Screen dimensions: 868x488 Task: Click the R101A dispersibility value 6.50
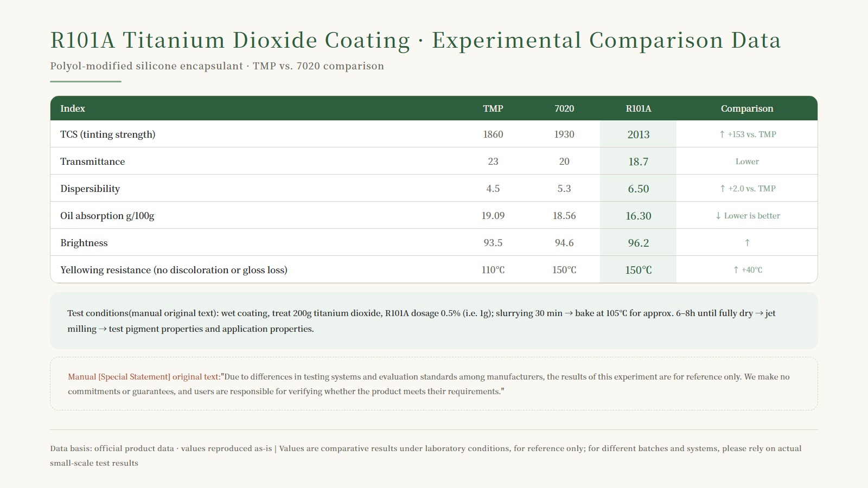click(639, 189)
